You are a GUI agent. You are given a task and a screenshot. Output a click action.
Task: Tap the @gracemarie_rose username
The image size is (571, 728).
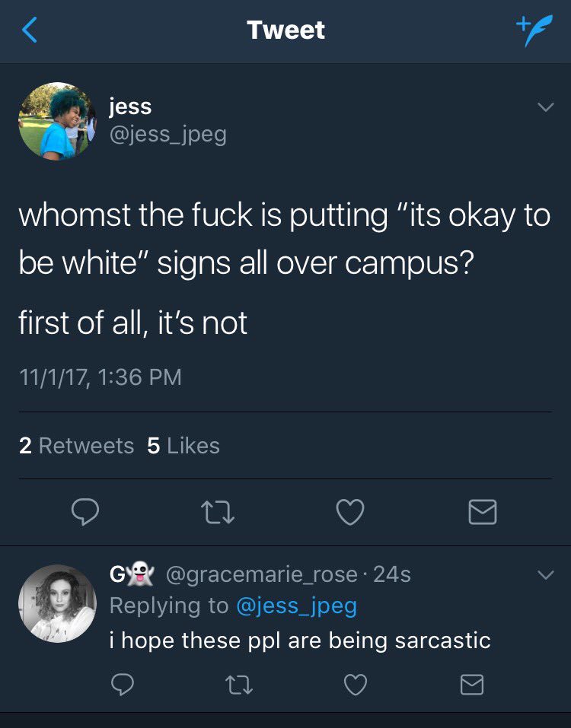(260, 574)
